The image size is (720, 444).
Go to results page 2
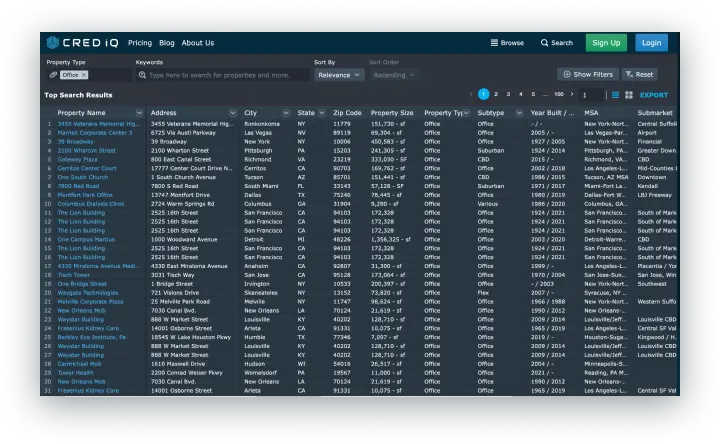(496, 94)
